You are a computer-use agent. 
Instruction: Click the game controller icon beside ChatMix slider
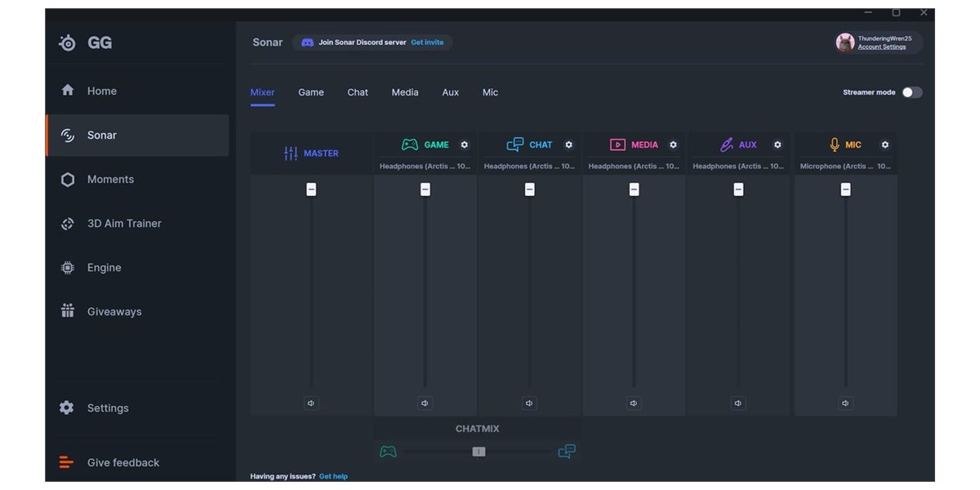click(x=388, y=452)
